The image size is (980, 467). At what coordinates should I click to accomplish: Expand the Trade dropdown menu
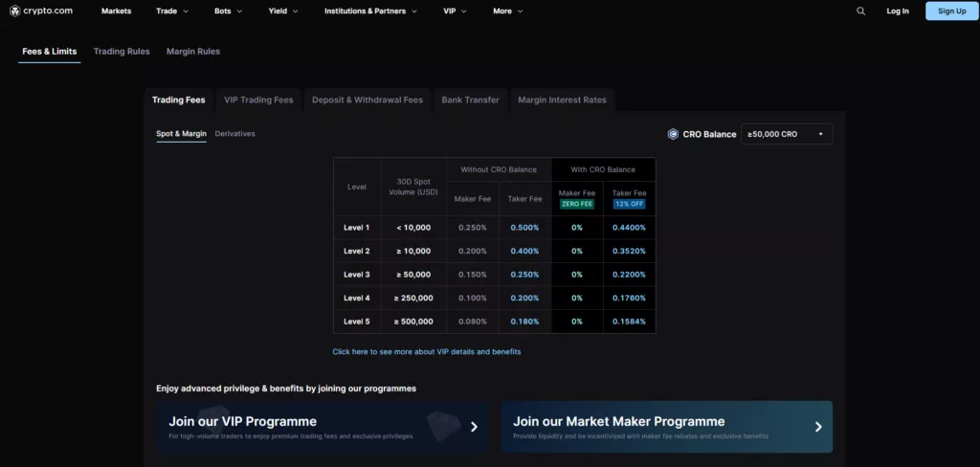(x=172, y=11)
